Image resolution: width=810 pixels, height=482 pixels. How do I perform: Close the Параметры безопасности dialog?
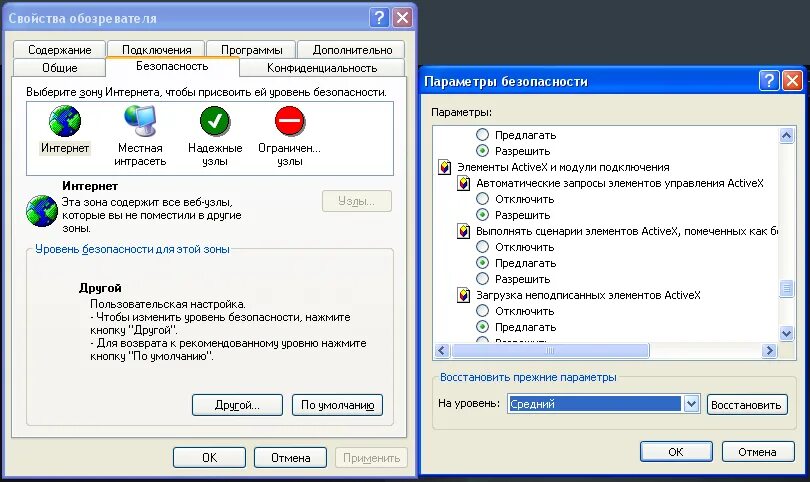click(x=792, y=81)
